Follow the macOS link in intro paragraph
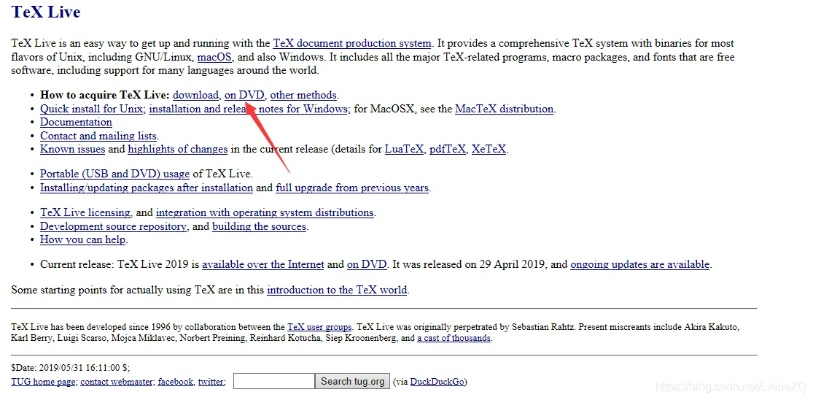The width and height of the screenshot is (813, 400). point(215,57)
